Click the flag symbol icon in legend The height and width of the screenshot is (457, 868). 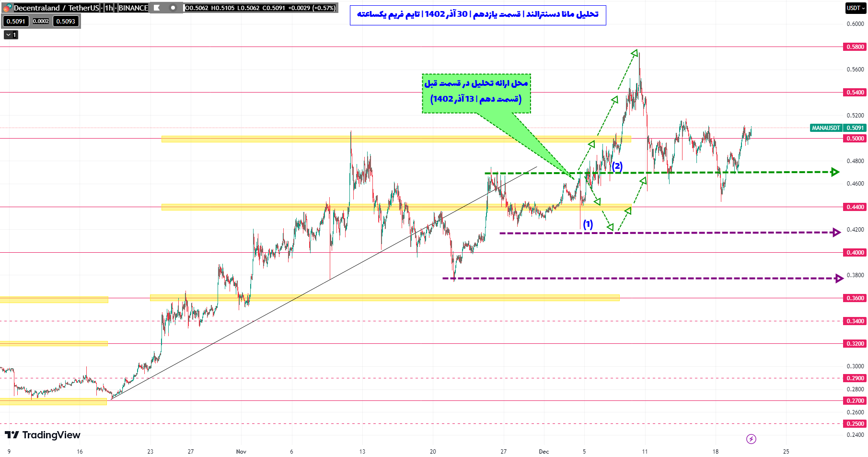[157, 8]
